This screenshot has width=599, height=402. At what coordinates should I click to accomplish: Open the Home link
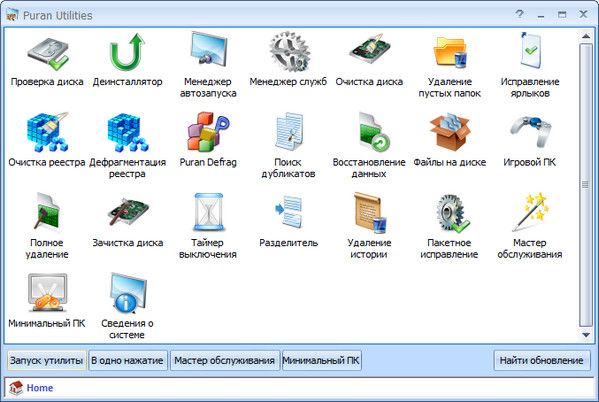pyautogui.click(x=40, y=388)
